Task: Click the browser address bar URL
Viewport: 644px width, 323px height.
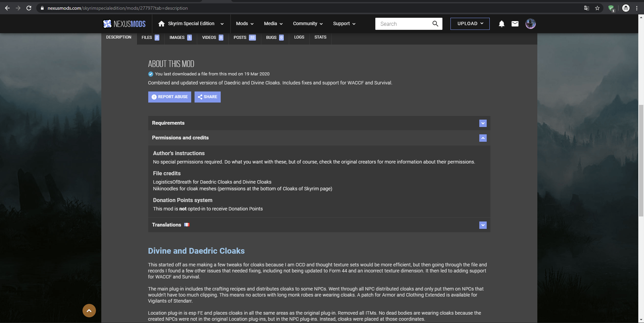Action: coord(117,8)
